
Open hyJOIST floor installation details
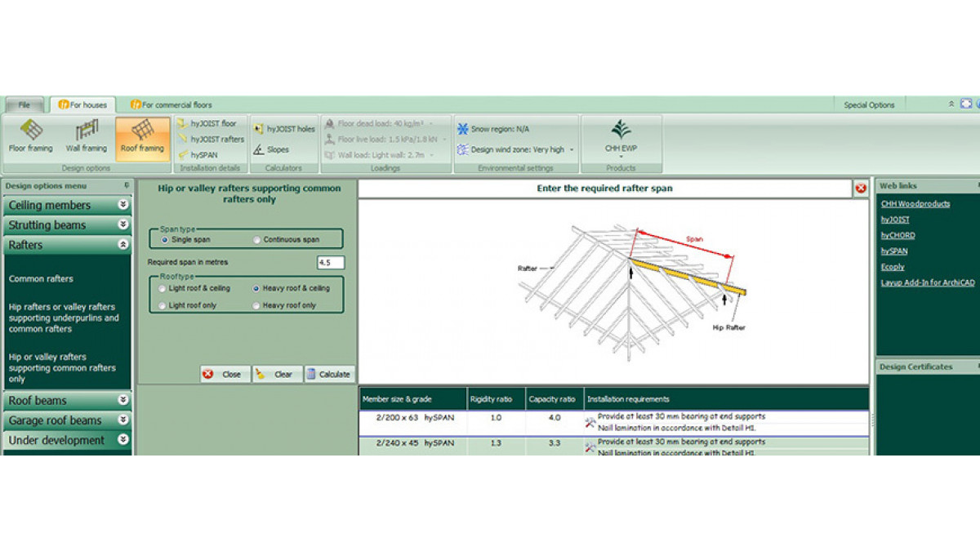click(207, 123)
